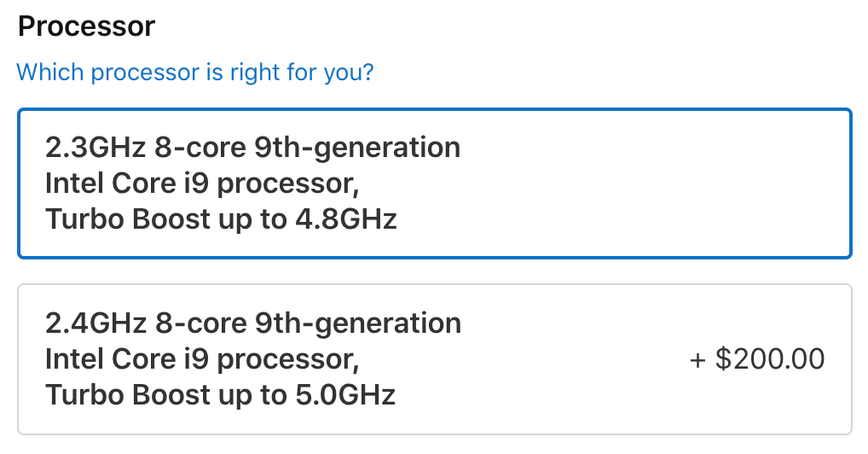Select the 2.3GHz 8-core processor option
Viewport: 868px width, 454px height.
pyautogui.click(x=434, y=183)
